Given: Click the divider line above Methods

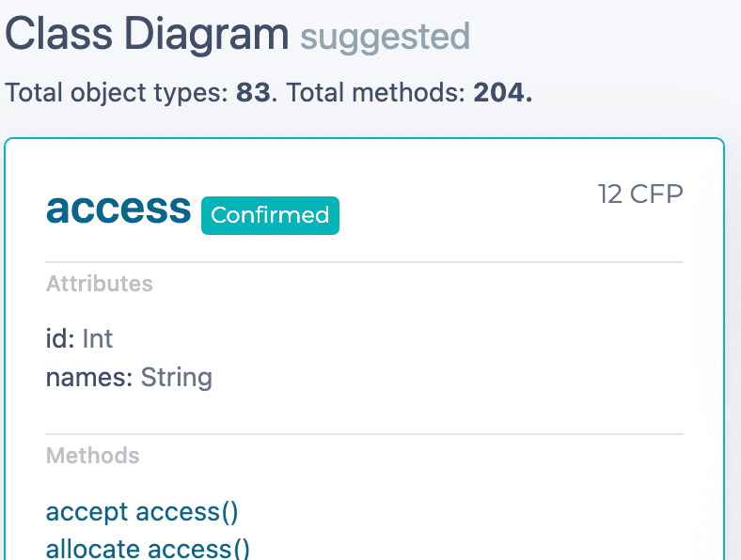Looking at the screenshot, I should (364, 434).
